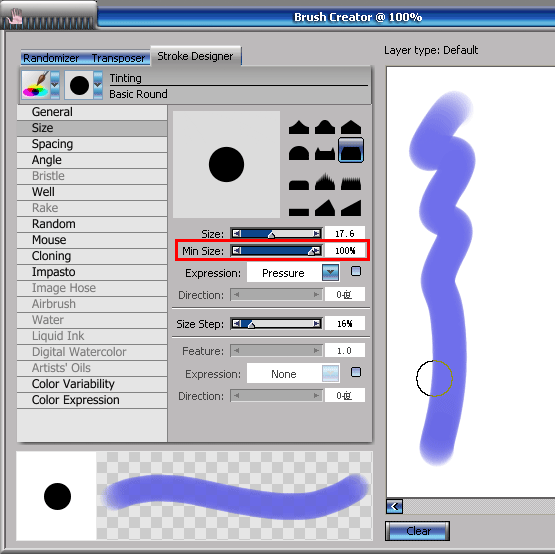555x554 pixels.
Task: Expand the brush category dropdown arrow
Action: (55, 85)
